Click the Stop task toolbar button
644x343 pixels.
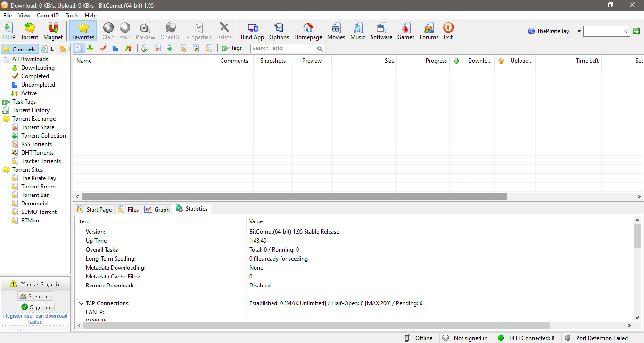(x=125, y=31)
